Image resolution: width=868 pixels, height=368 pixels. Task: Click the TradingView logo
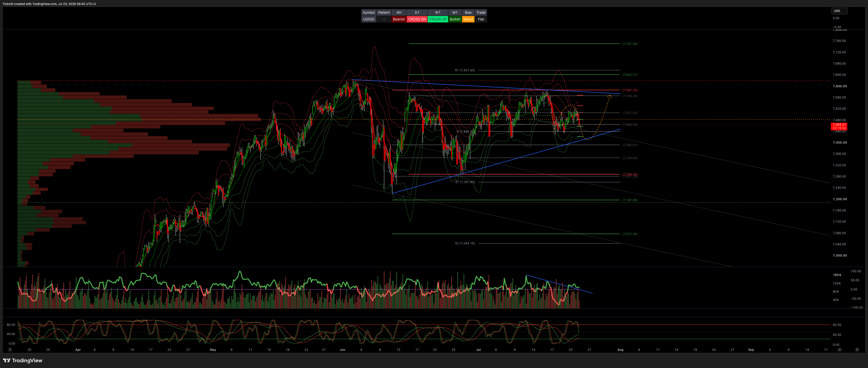click(x=23, y=361)
